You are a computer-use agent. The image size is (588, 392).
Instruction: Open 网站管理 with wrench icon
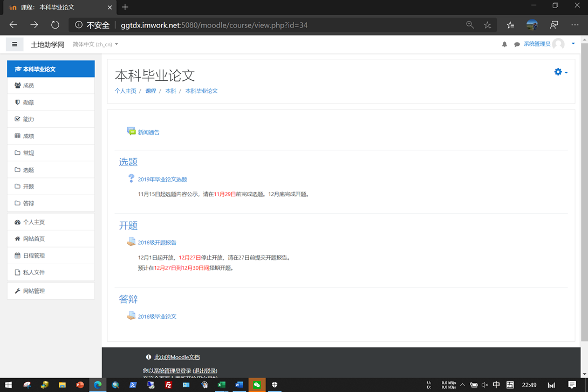tap(33, 291)
